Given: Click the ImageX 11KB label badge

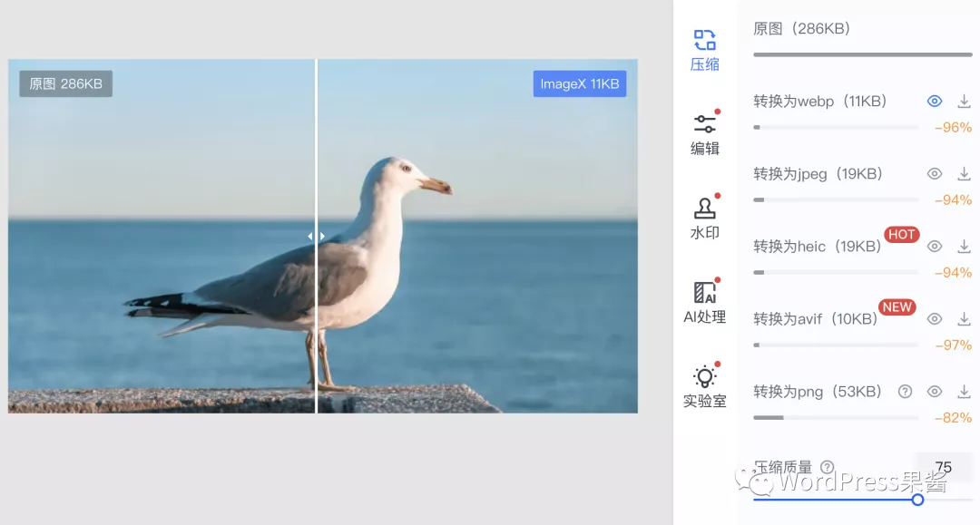Looking at the screenshot, I should coord(579,83).
